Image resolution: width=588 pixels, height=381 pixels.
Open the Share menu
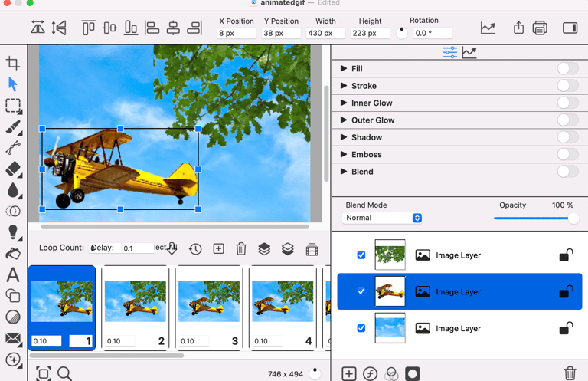pyautogui.click(x=518, y=28)
